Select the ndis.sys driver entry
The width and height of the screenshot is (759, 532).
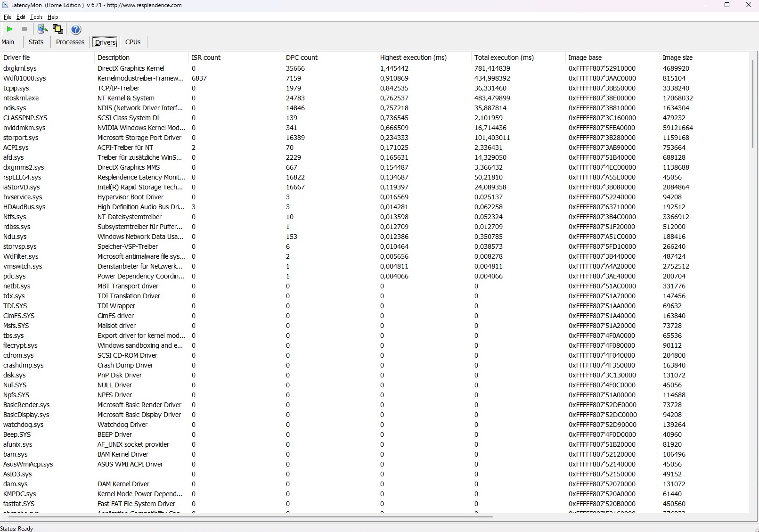pos(15,108)
